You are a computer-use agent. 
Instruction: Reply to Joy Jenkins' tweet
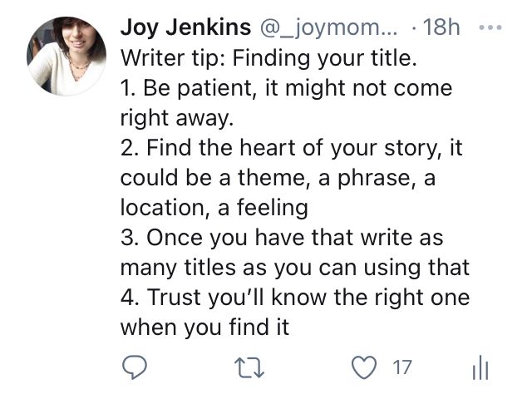(135, 367)
